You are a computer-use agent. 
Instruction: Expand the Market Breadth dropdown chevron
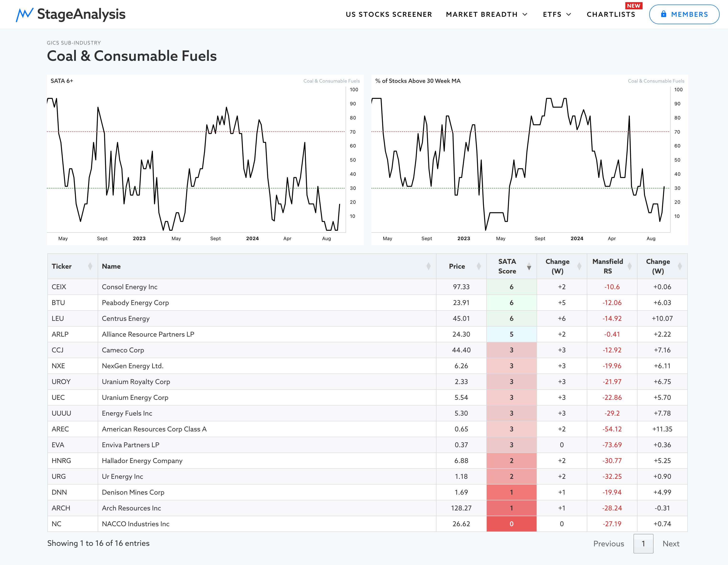pyautogui.click(x=525, y=14)
